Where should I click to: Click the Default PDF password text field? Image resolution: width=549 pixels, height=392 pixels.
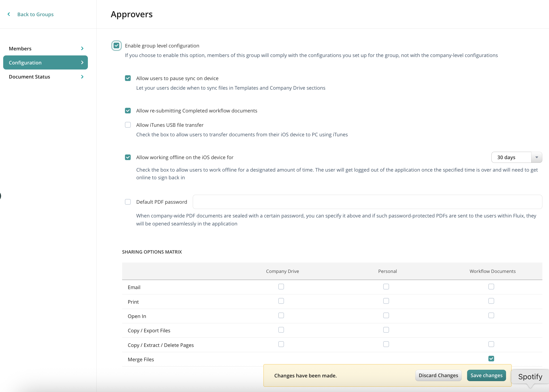pos(367,202)
